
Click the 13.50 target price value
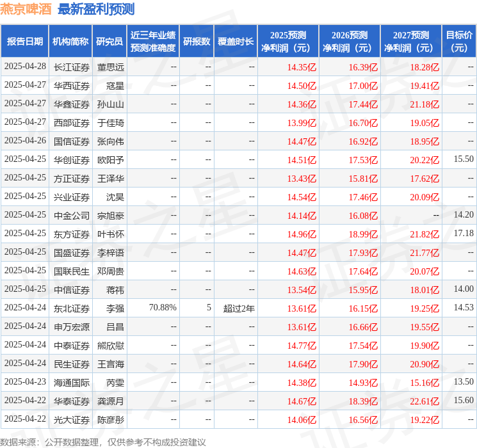tap(464, 381)
